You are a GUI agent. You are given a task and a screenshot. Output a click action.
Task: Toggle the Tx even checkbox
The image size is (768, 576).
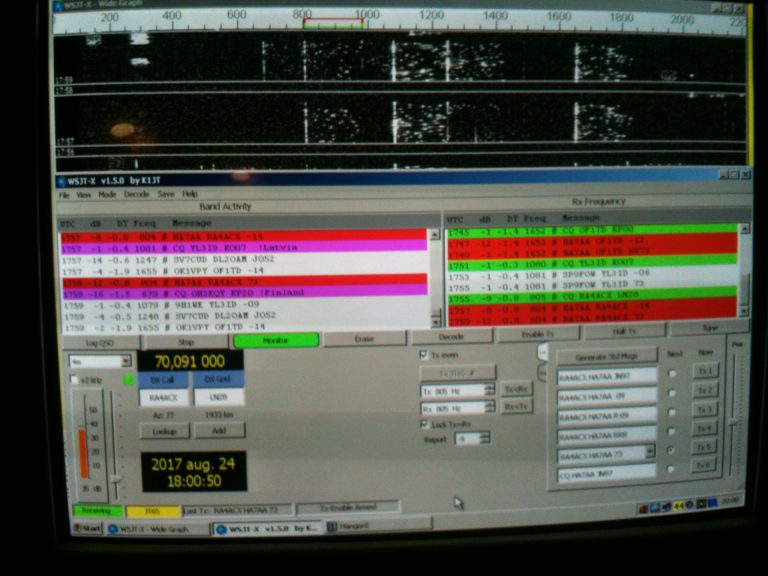click(x=423, y=354)
